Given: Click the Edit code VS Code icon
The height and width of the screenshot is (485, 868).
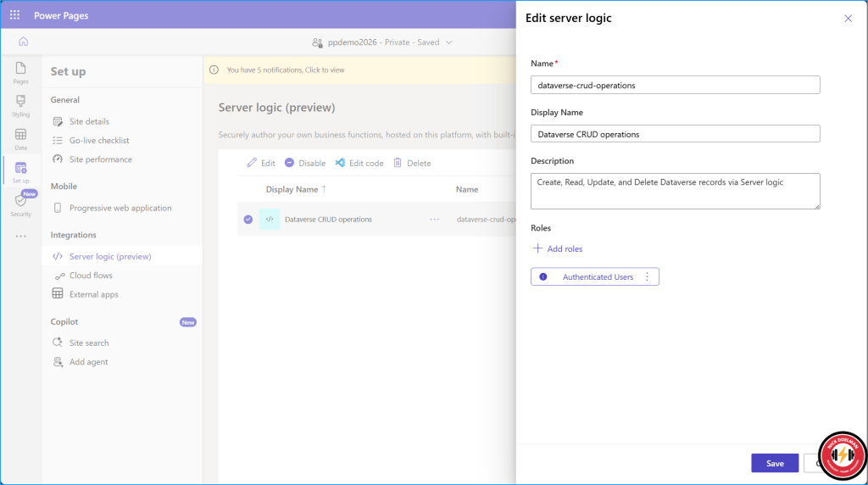Looking at the screenshot, I should 340,163.
